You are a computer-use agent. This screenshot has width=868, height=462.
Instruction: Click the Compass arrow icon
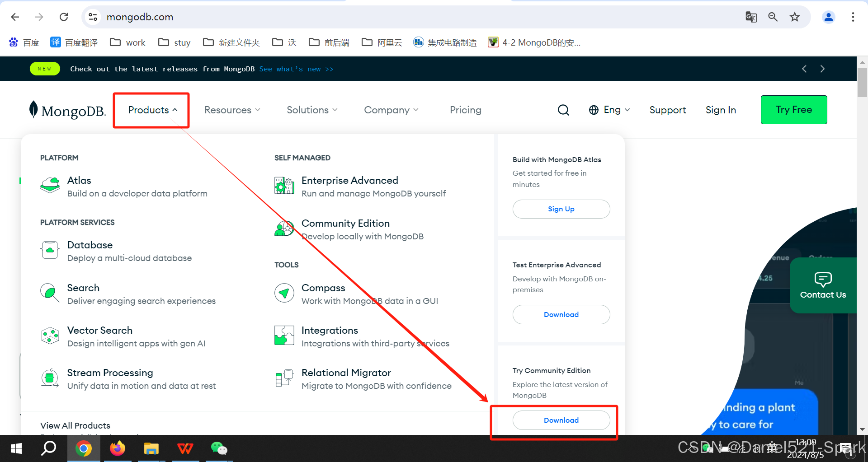pos(284,293)
